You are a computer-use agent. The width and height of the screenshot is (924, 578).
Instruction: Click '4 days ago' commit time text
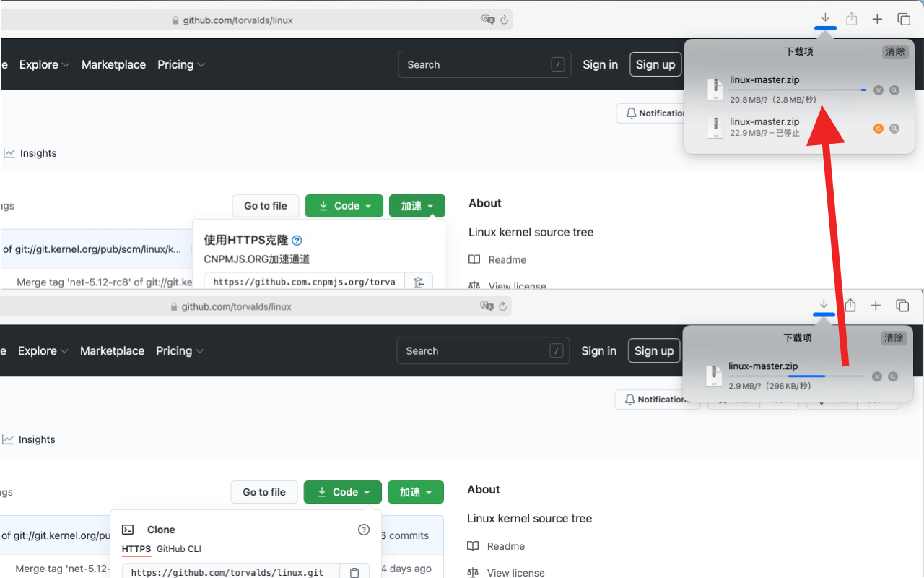(406, 569)
